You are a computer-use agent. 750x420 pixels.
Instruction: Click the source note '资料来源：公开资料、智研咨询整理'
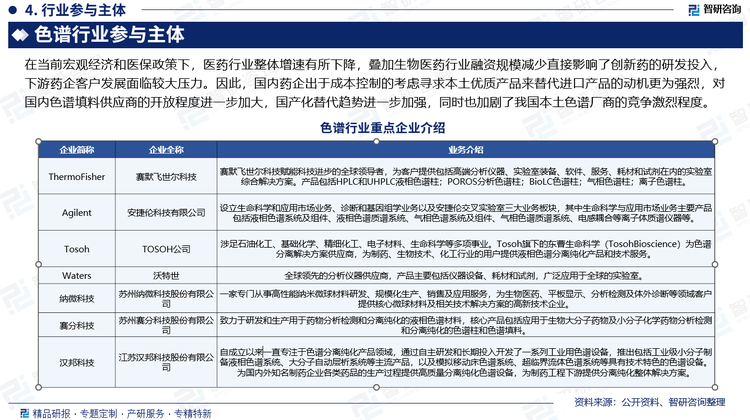650,402
